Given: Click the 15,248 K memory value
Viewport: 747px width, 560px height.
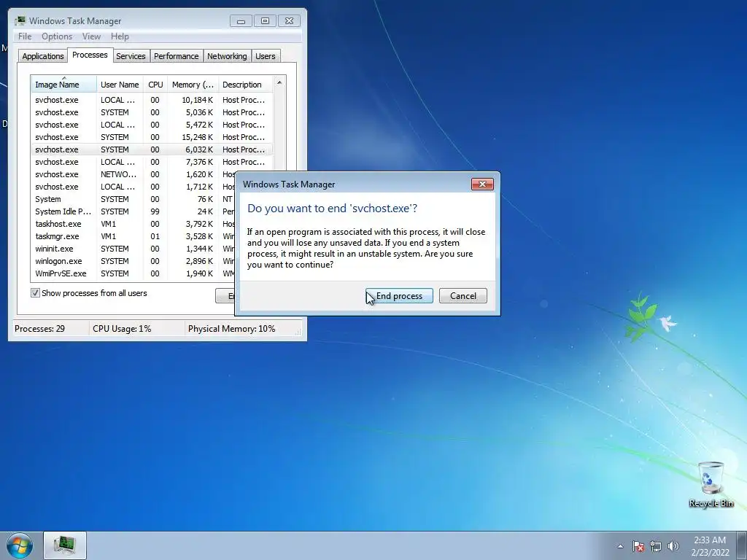Looking at the screenshot, I should (198, 137).
